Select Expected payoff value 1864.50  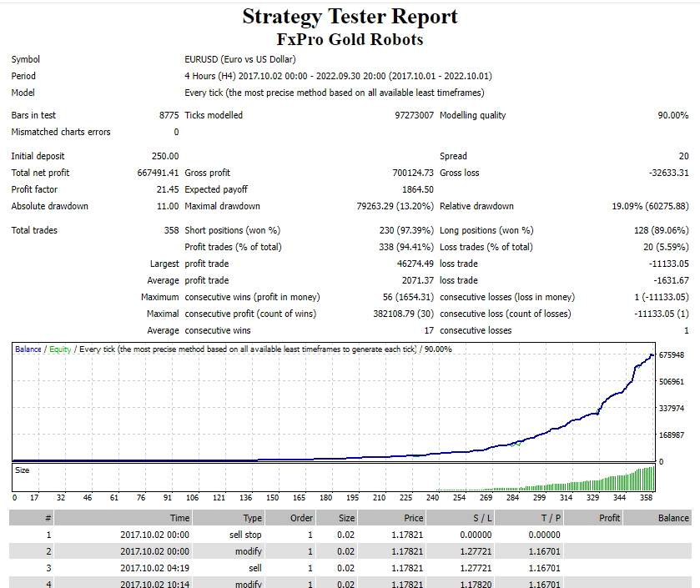tap(418, 189)
